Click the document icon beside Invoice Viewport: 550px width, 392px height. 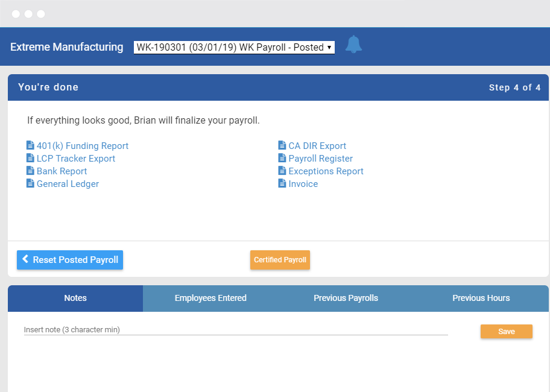(x=281, y=183)
